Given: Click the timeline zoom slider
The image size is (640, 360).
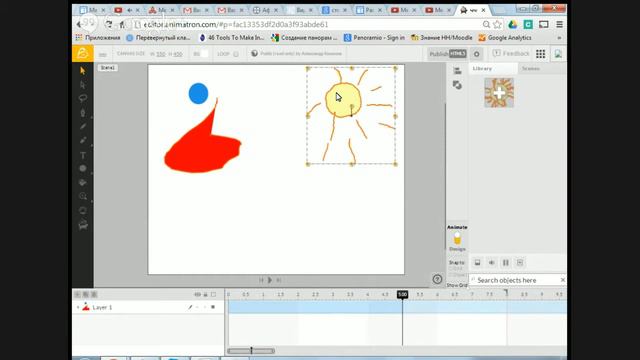Looking at the screenshot, I should (x=251, y=351).
